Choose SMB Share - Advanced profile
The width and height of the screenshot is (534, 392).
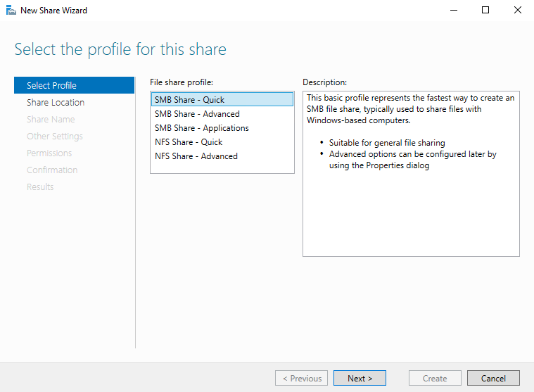click(197, 114)
